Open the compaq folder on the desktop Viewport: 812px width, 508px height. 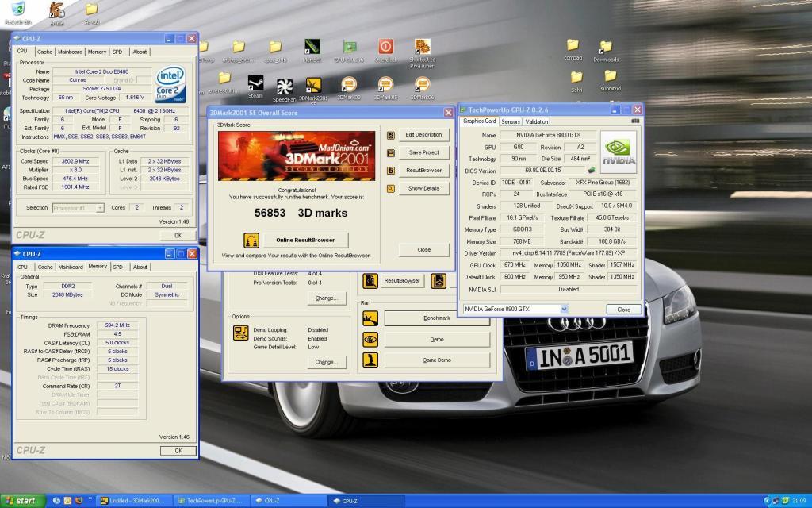pyautogui.click(x=573, y=50)
